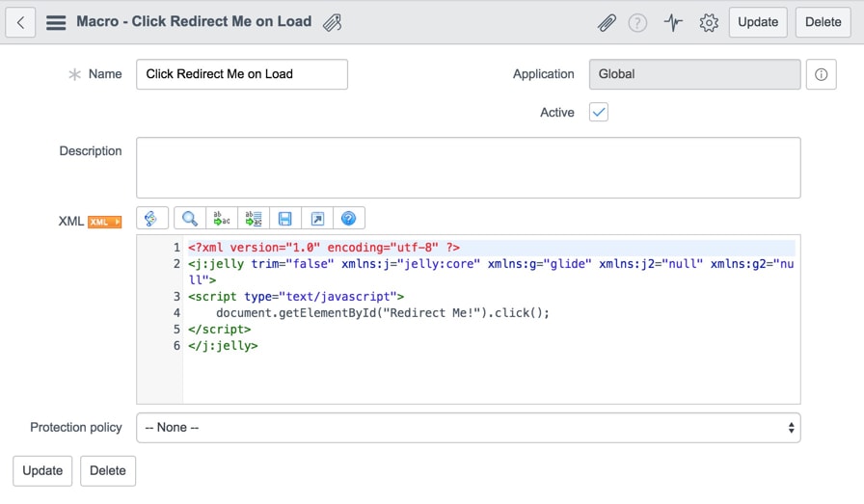
Task: Click the closing </j:jelly> tag line
Action: 223,346
